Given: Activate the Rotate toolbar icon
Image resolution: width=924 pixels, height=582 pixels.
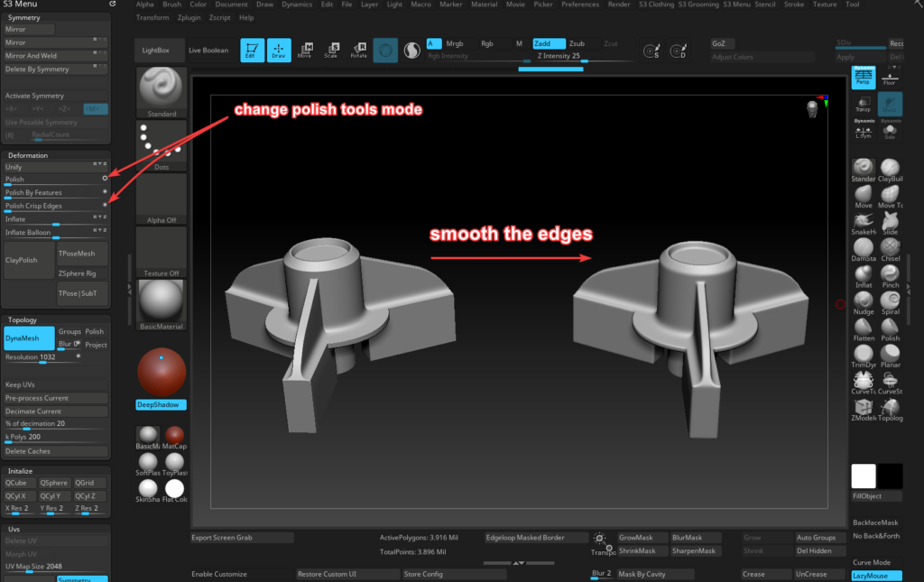Looking at the screenshot, I should [x=360, y=50].
